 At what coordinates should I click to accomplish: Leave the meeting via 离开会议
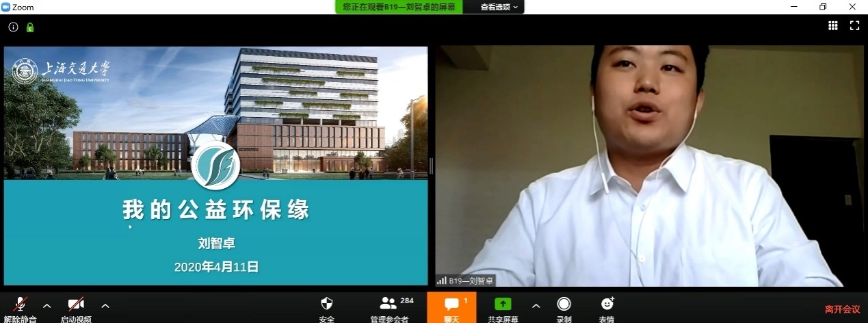842,309
